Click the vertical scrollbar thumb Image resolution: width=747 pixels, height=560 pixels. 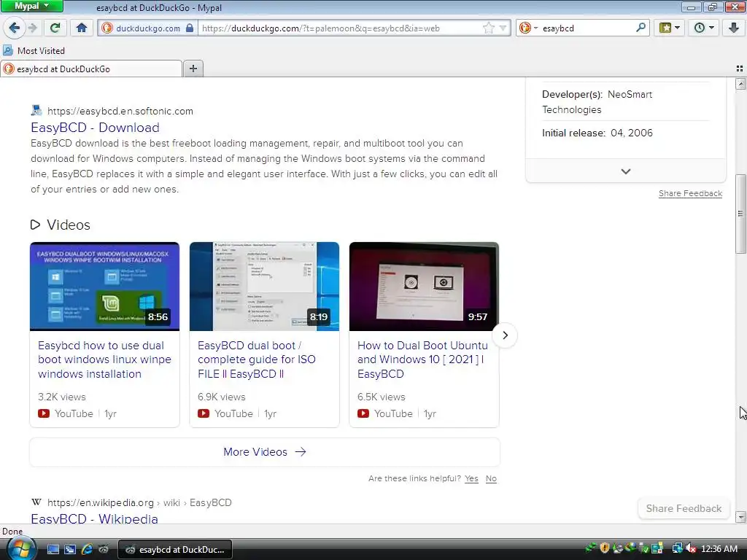pyautogui.click(x=740, y=214)
